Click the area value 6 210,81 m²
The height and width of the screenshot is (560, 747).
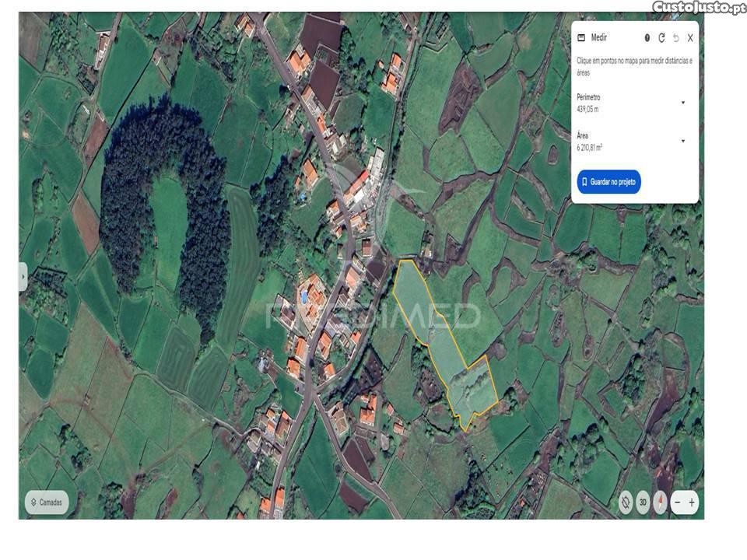pyautogui.click(x=589, y=147)
